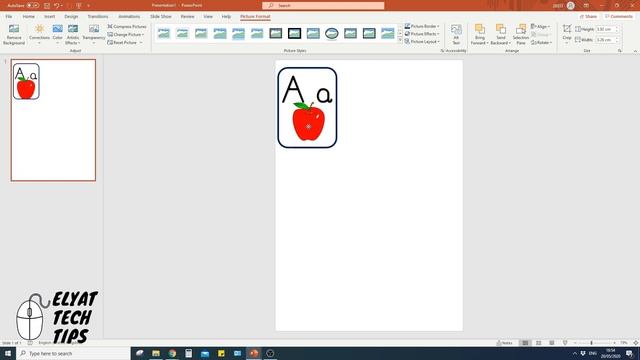Switch to the View tab

tap(208, 16)
